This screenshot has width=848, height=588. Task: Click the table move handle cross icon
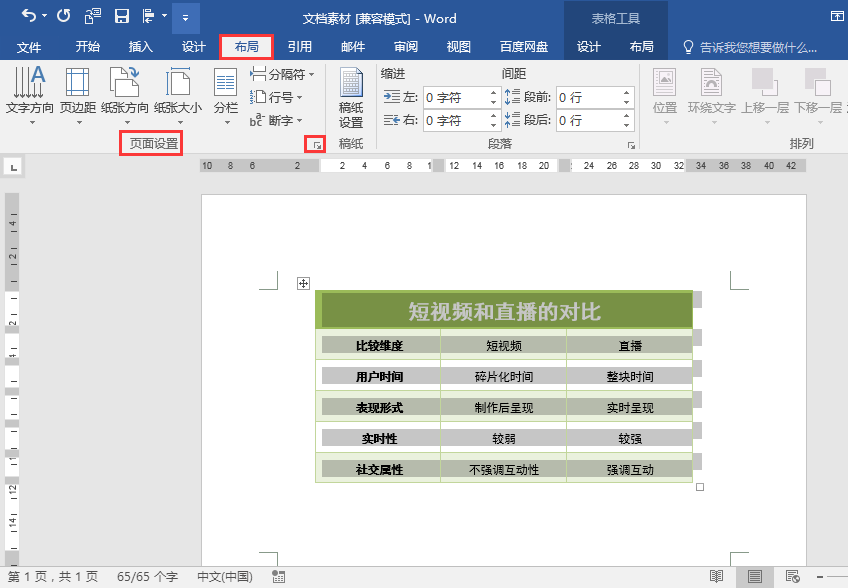303,283
